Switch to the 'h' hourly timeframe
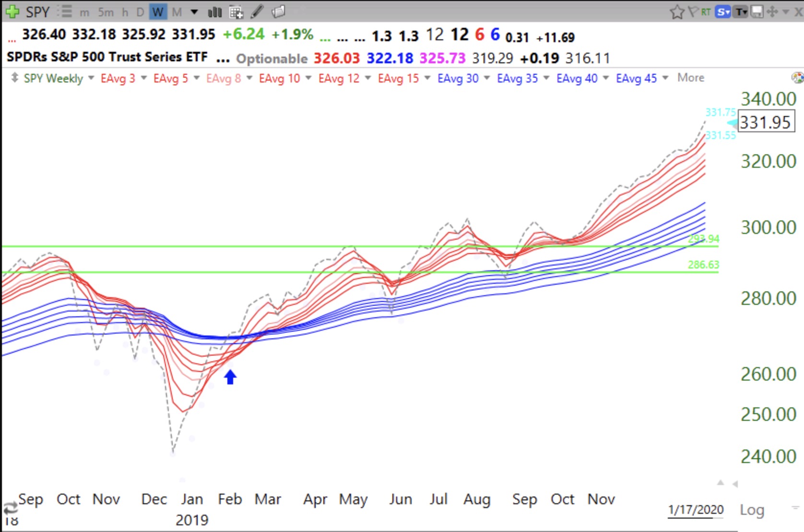 [x=125, y=12]
